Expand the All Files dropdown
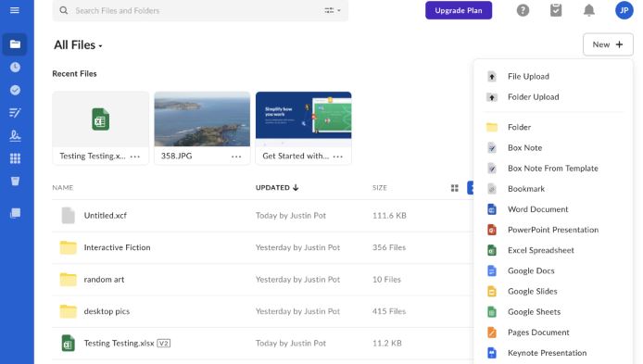Viewport: 643px width, 364px height. (x=78, y=45)
